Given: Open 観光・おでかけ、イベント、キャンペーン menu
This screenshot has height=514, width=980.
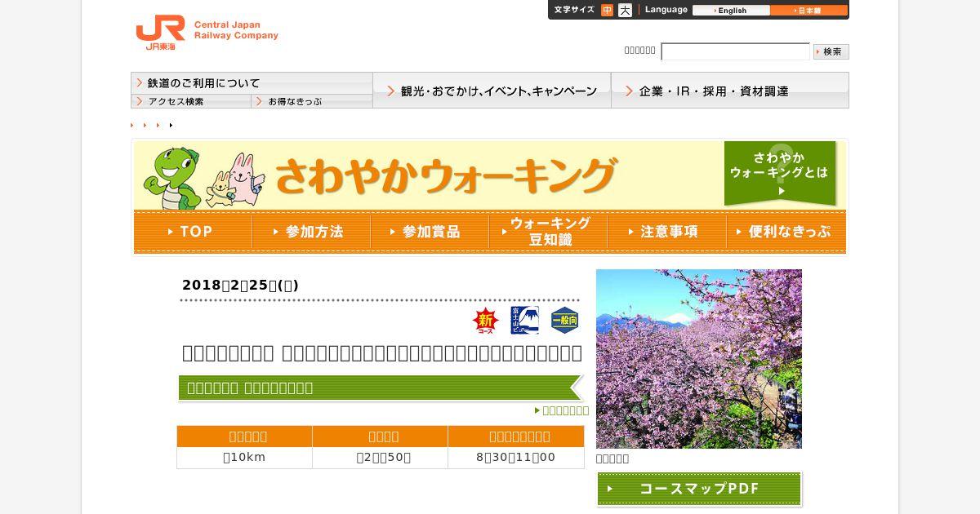Looking at the screenshot, I should 492,91.
